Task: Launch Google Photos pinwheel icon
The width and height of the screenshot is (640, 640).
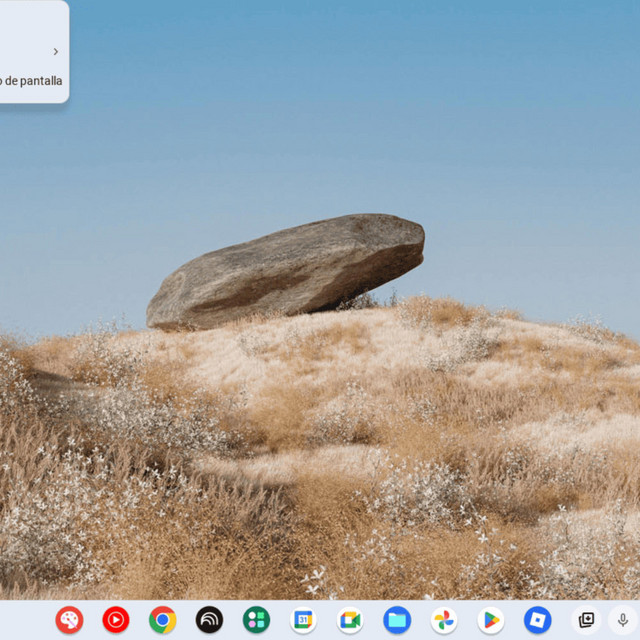Action: 444,620
